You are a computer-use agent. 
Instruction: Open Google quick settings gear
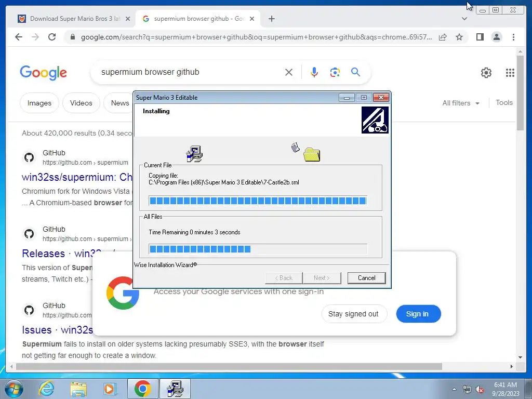(486, 73)
